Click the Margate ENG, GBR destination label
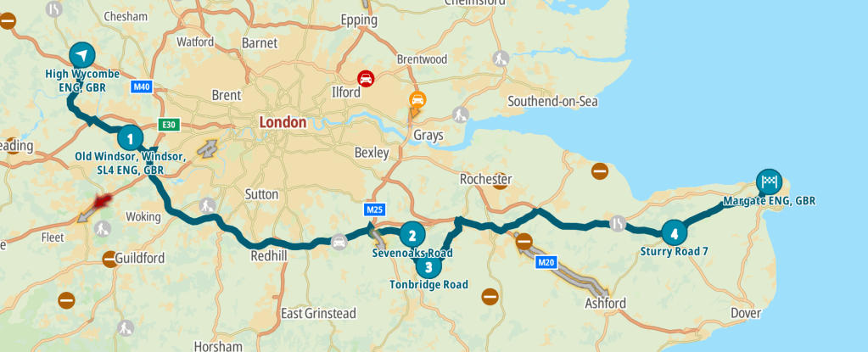 pyautogui.click(x=770, y=201)
